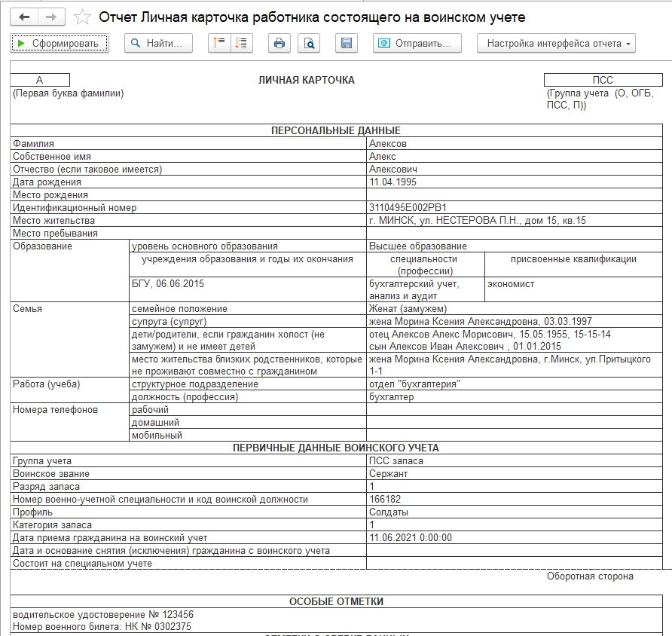Click the first-letter field containing А

pos(41,80)
